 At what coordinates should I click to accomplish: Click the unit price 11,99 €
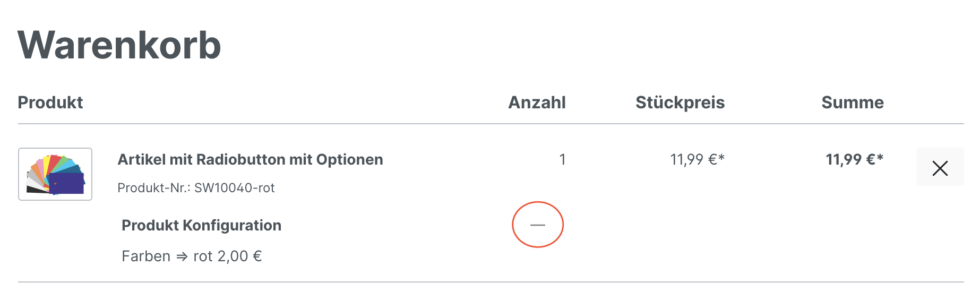coord(693,159)
